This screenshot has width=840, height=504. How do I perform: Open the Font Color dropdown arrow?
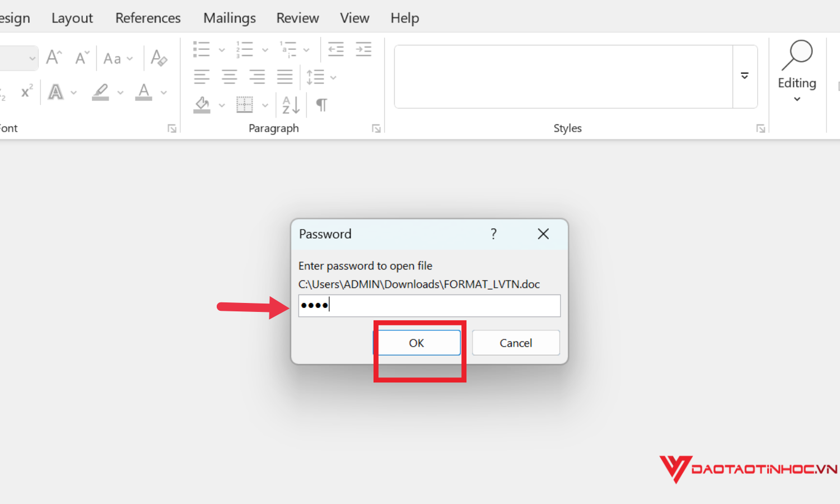163,92
